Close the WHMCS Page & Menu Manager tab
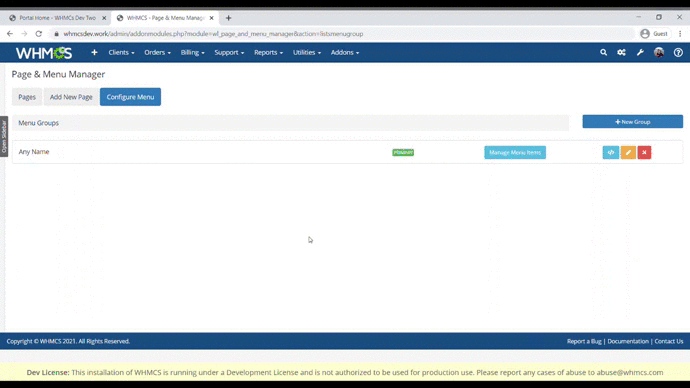Screen dimensions: 690x388 tap(212, 18)
